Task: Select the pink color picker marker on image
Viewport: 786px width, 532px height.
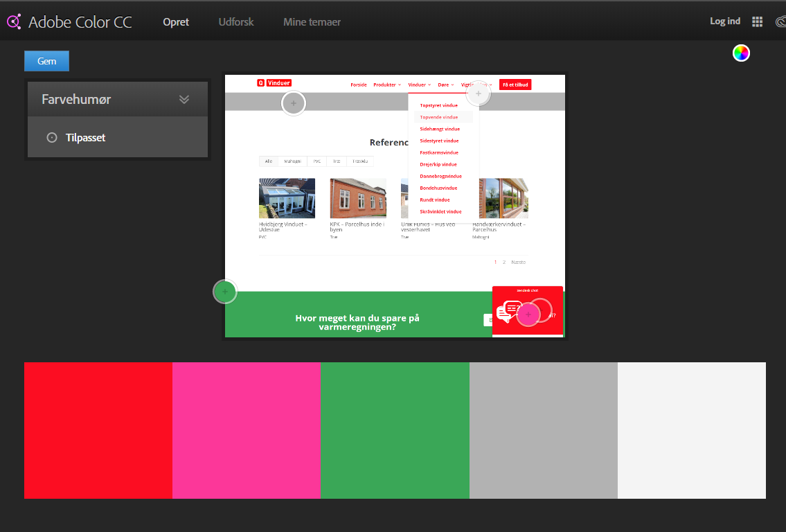Action: click(x=528, y=314)
